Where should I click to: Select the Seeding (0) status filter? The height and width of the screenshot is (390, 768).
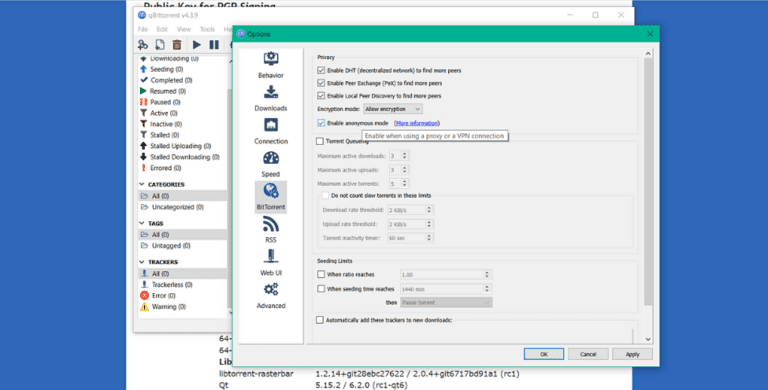point(162,69)
